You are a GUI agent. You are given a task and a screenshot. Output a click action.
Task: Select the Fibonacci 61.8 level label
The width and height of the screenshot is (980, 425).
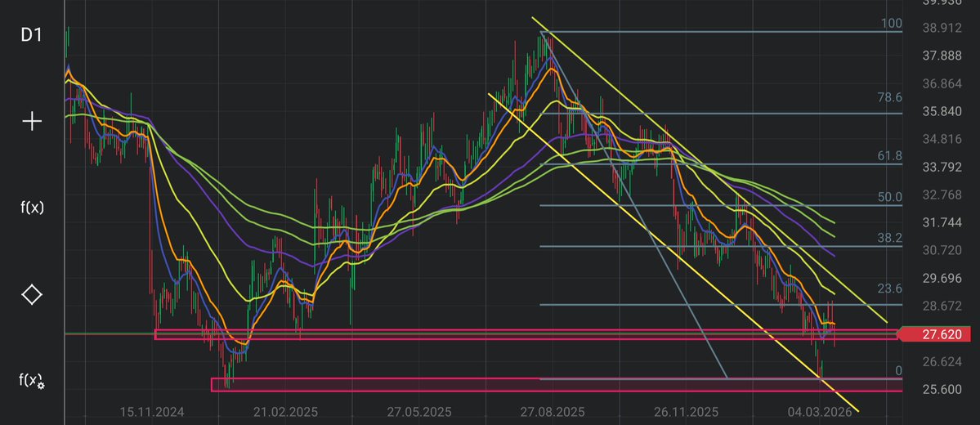(889, 155)
